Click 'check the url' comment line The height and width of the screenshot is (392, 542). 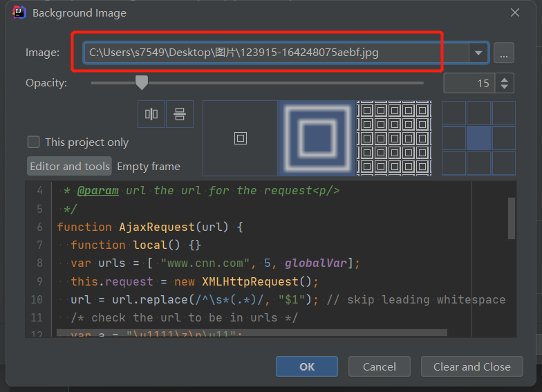coord(184,318)
